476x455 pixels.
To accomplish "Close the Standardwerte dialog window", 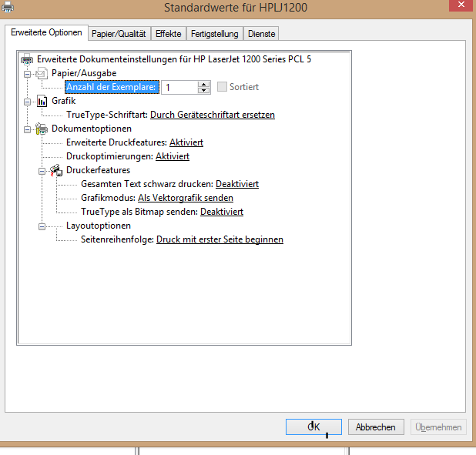I will [x=461, y=5].
